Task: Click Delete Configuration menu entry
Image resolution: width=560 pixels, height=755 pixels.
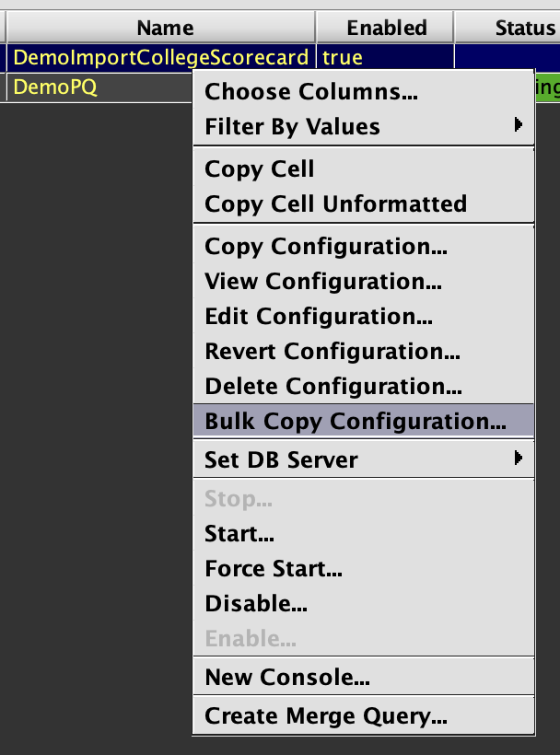Action: [333, 387]
